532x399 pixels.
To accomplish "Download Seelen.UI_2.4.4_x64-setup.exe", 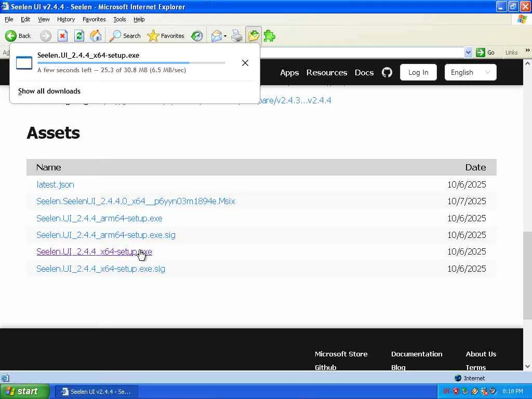I will click(95, 252).
